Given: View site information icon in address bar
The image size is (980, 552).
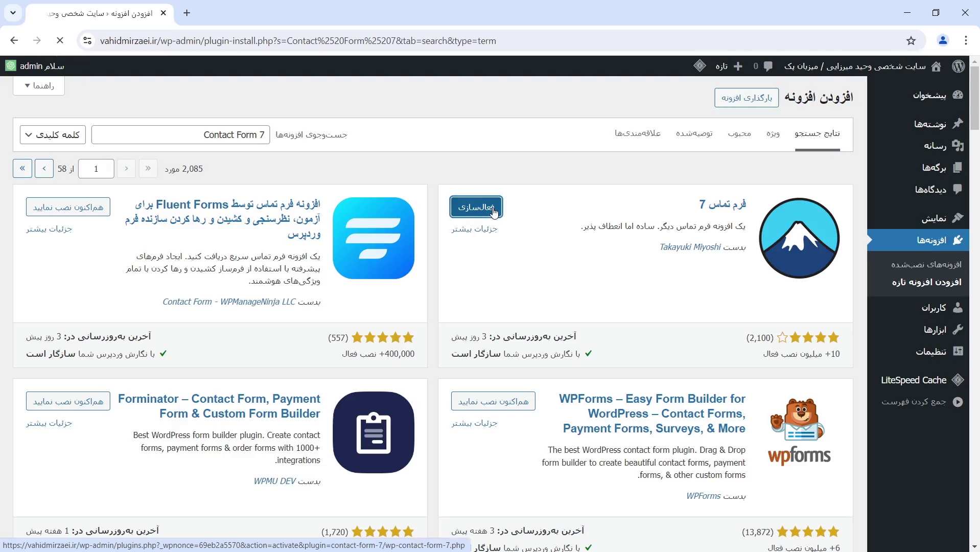Looking at the screenshot, I should click(87, 41).
